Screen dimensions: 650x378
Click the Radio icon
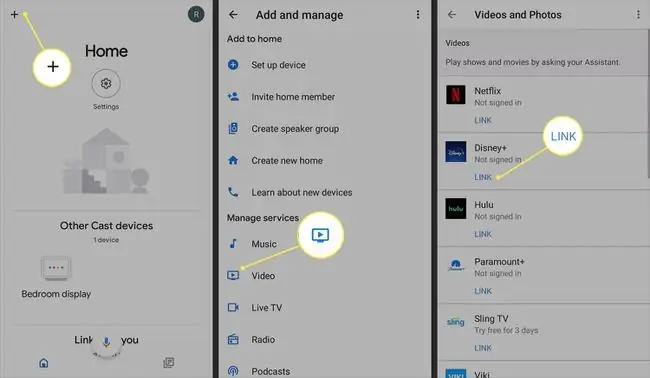click(x=233, y=339)
